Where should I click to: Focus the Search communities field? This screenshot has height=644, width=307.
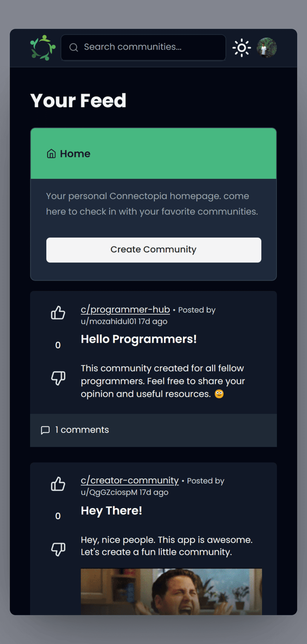150,47
